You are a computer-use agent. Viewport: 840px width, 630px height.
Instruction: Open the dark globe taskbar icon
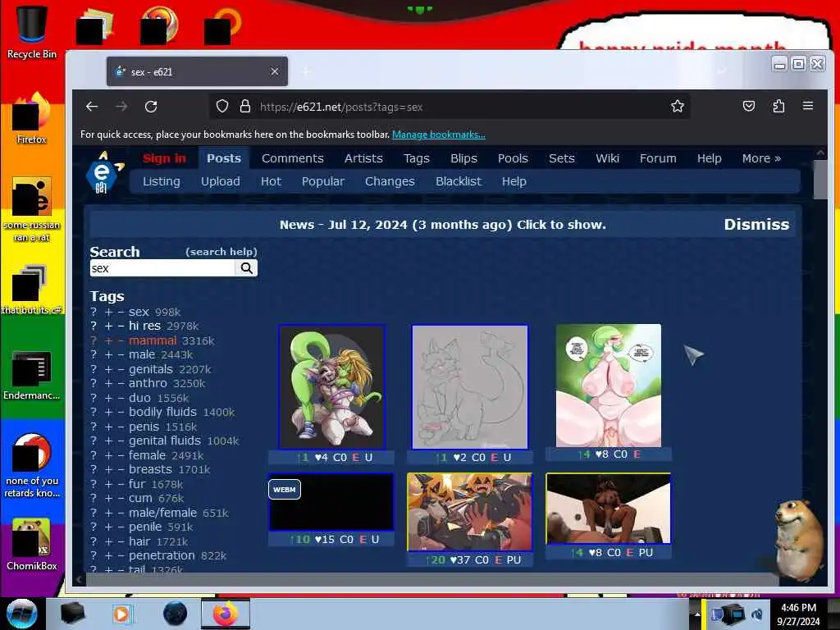point(175,614)
